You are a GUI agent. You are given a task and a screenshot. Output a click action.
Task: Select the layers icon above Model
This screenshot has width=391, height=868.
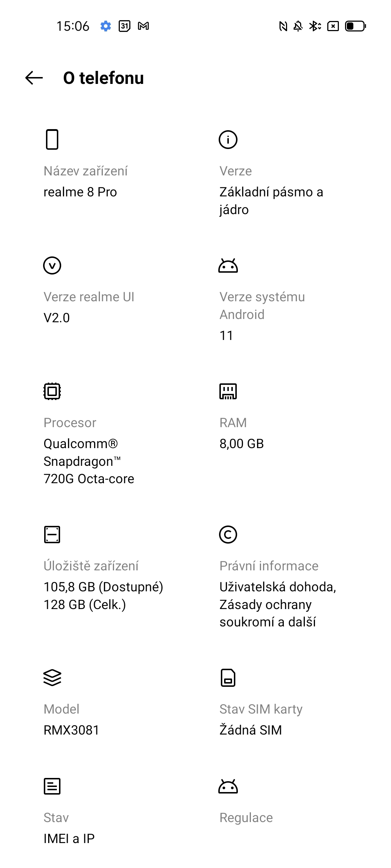tap(52, 678)
